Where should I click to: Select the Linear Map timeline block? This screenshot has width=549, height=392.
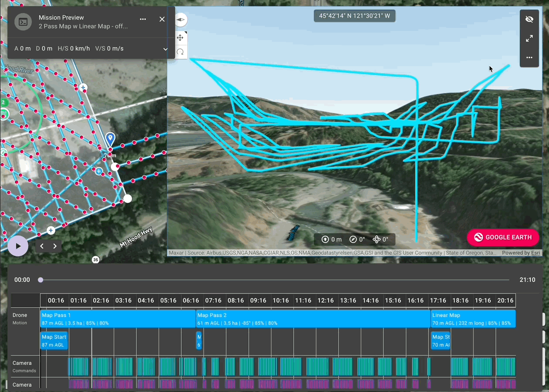[473, 319]
